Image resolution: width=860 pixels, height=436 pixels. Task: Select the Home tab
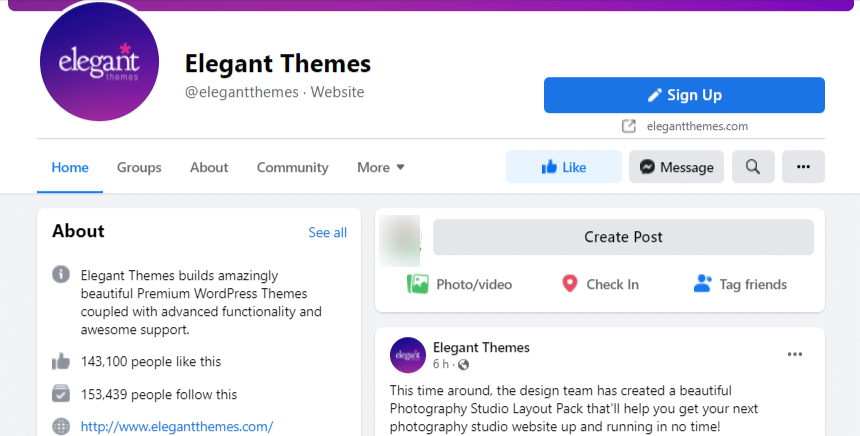pyautogui.click(x=70, y=167)
